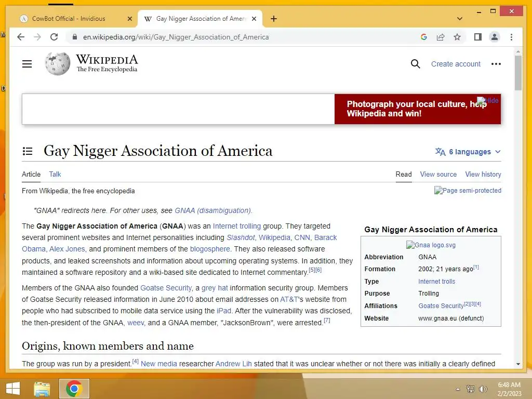
Task: Hide the photograph contest banner
Action: pyautogui.click(x=488, y=100)
